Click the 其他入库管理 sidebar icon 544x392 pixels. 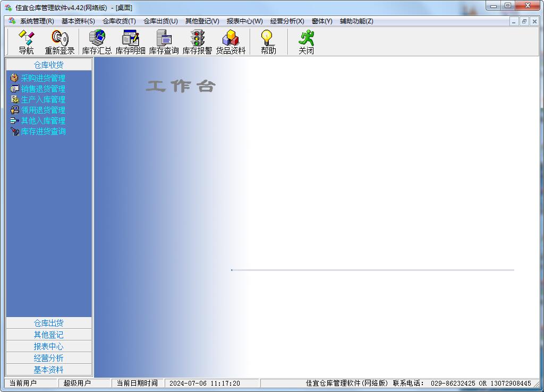pyautogui.click(x=14, y=121)
